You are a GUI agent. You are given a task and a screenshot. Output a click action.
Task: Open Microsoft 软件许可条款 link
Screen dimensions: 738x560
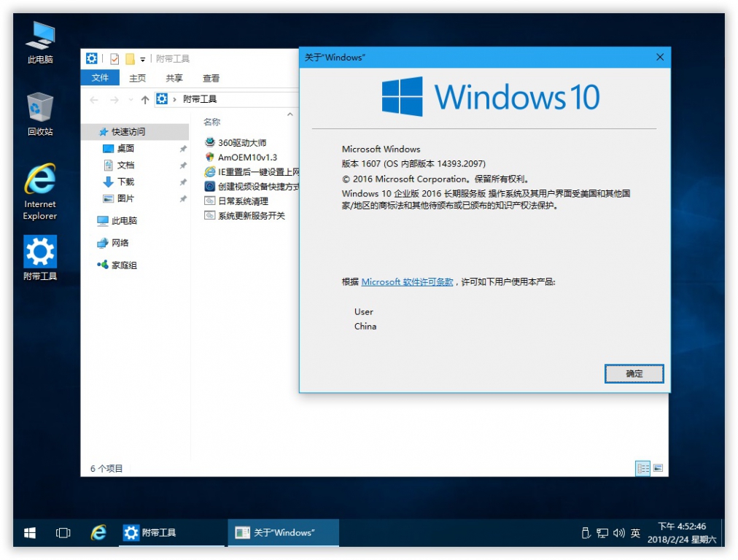[407, 282]
